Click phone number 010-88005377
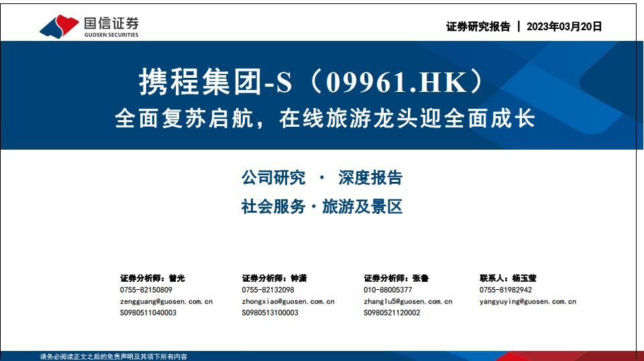 click(x=388, y=290)
